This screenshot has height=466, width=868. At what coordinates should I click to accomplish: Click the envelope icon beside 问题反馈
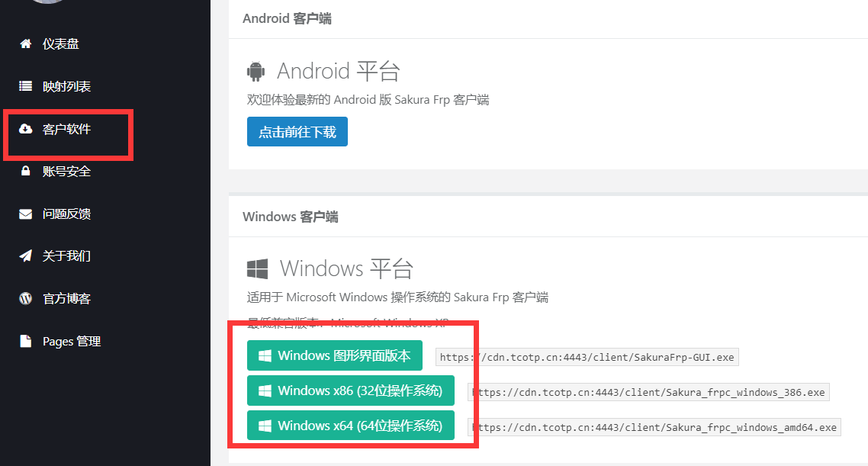pos(25,214)
